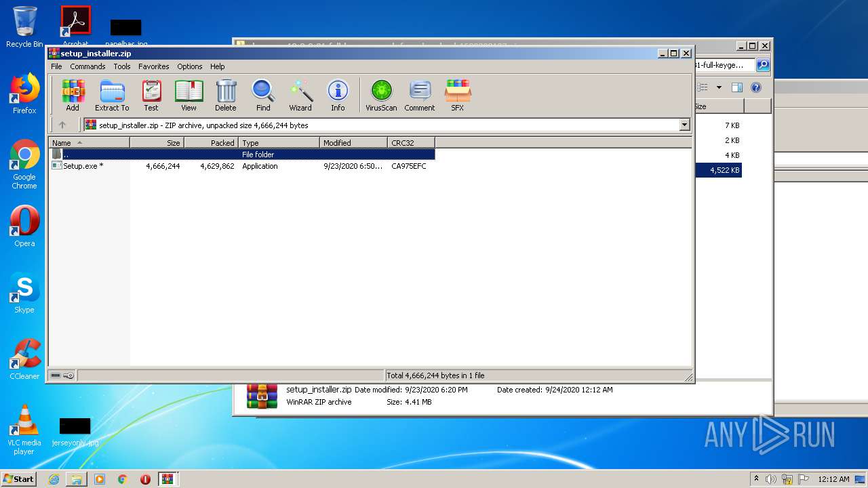Select the Firefox desktop shortcut

coord(24,94)
